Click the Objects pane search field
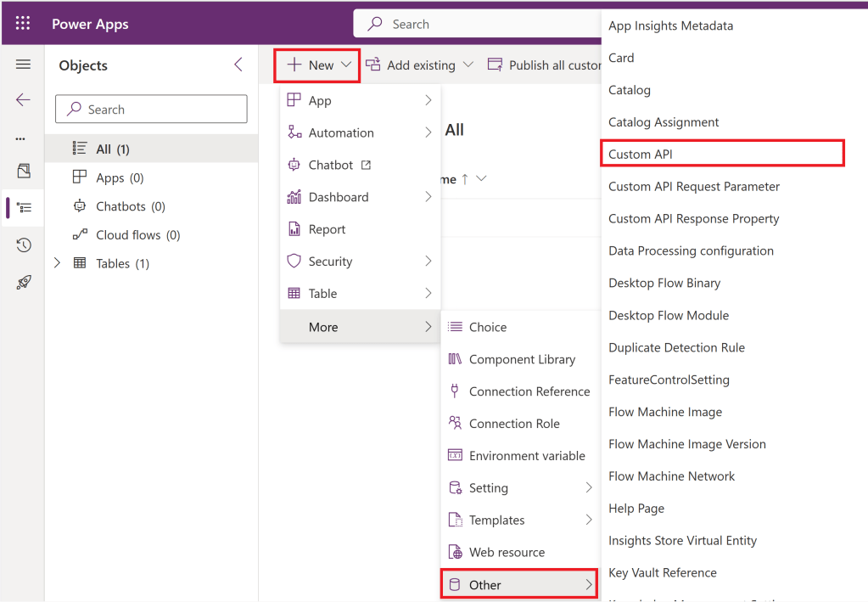Viewport: 868px width, 602px height. (151, 110)
